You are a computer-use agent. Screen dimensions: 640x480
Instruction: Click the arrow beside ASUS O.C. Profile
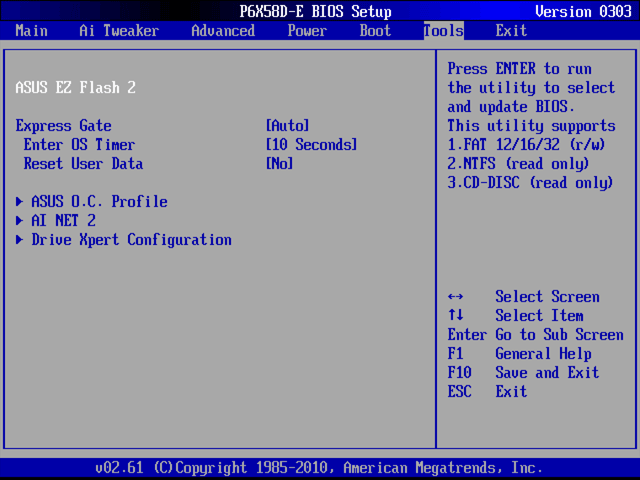point(19,201)
